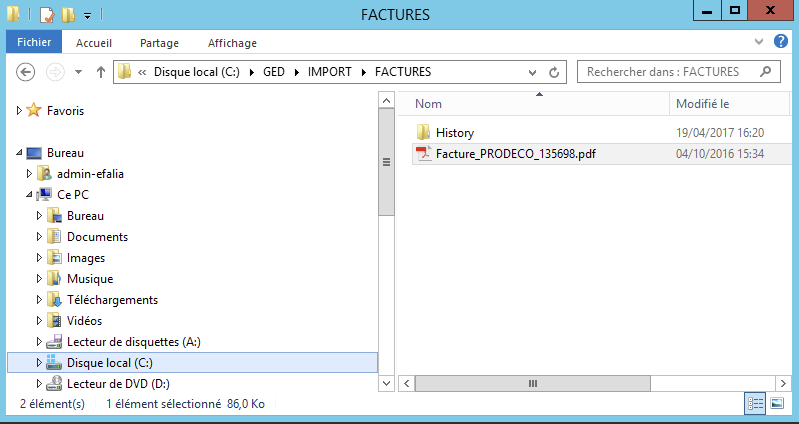This screenshot has height=424, width=799.
Task: Switch to large icons view layout
Action: coord(776,403)
